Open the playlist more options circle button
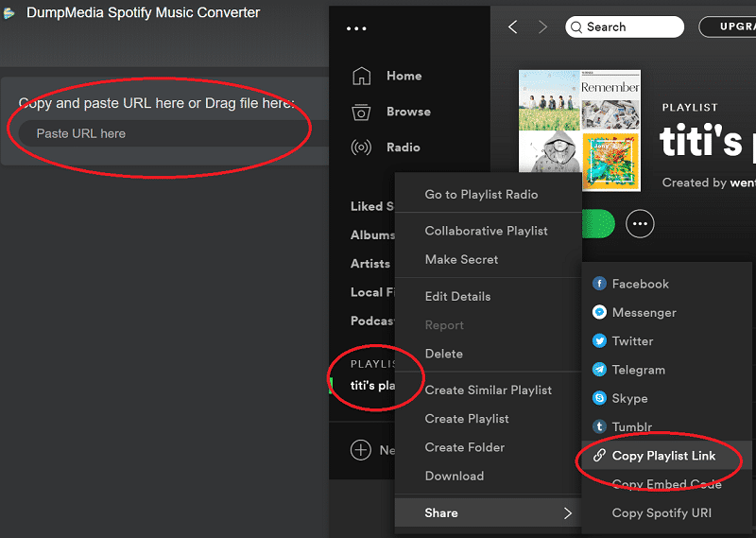 [640, 224]
